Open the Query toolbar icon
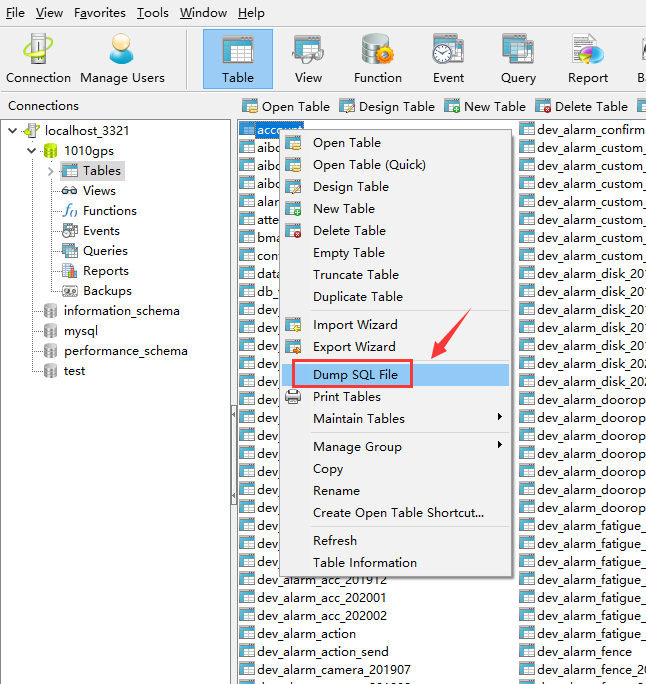The height and width of the screenshot is (684, 646). 518,59
